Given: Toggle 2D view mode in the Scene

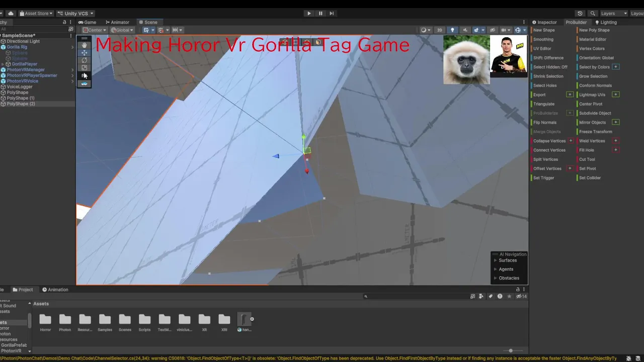Looking at the screenshot, I should click(440, 30).
